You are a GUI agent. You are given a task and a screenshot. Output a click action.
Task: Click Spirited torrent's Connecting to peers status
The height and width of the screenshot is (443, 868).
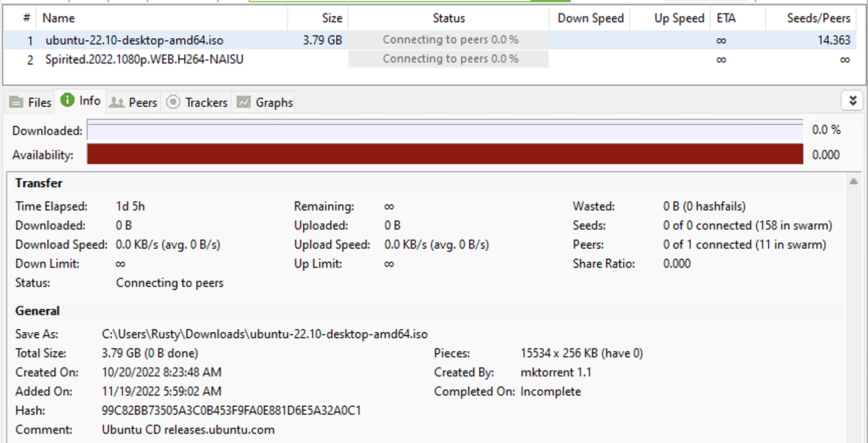pyautogui.click(x=449, y=59)
